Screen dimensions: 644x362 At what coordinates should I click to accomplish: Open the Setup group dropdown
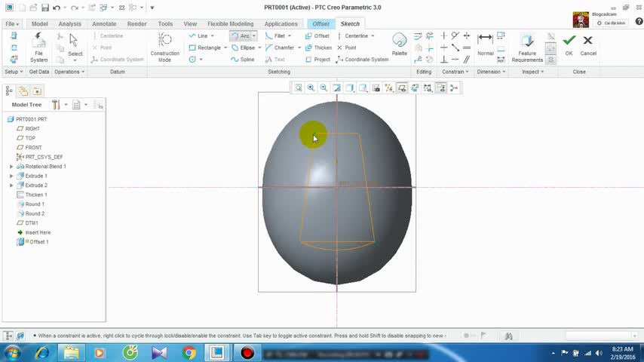(14, 72)
